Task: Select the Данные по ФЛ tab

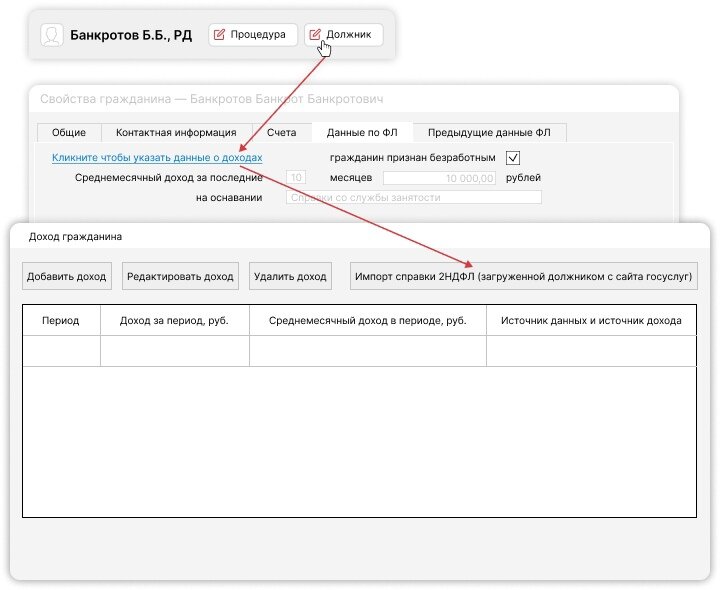Action: click(362, 133)
